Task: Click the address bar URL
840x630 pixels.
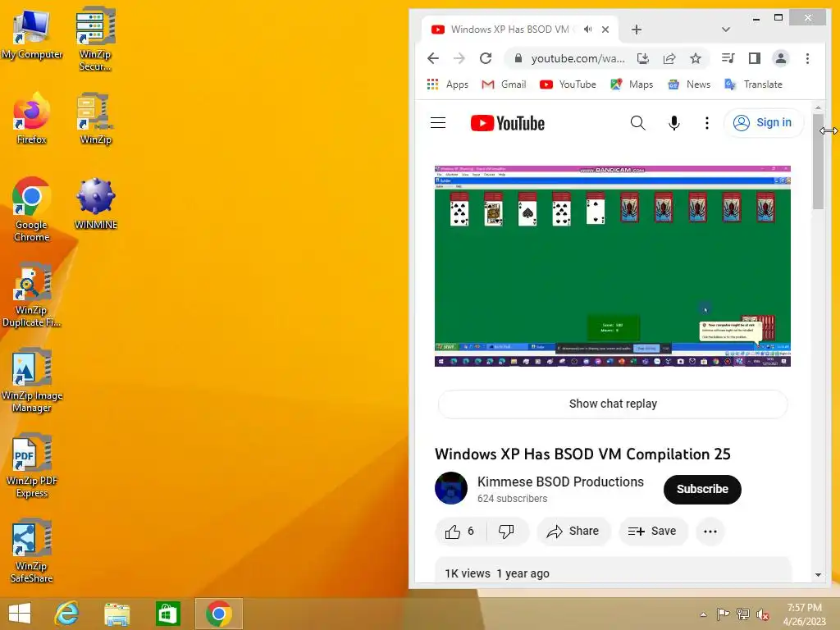Action: pyautogui.click(x=577, y=58)
